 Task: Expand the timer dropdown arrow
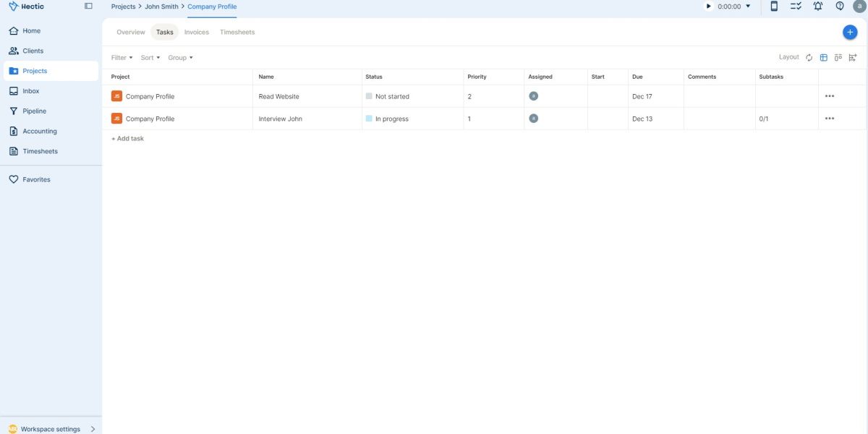pyautogui.click(x=748, y=7)
